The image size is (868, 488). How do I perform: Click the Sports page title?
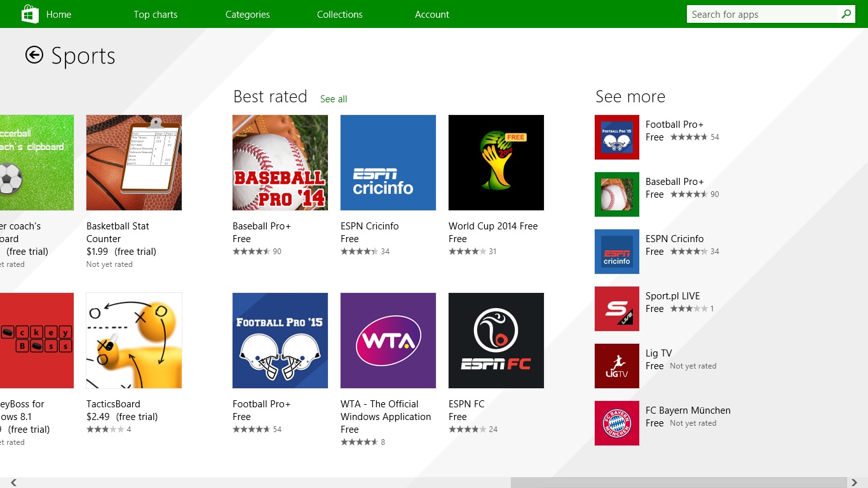(x=83, y=56)
